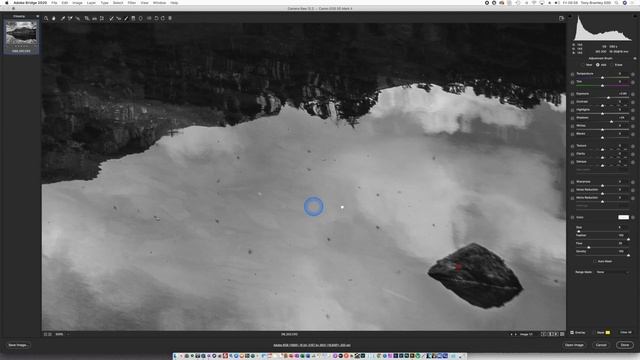Click the Open Image button

click(x=574, y=345)
